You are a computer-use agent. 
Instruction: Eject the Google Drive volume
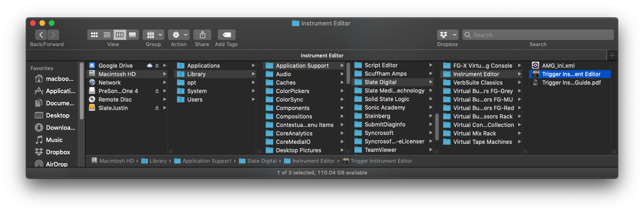[x=157, y=66]
